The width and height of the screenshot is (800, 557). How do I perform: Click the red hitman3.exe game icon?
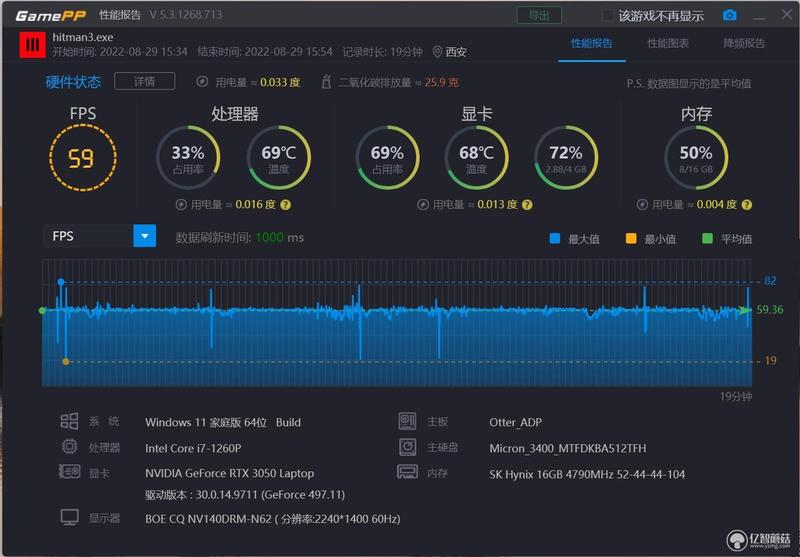[33, 45]
